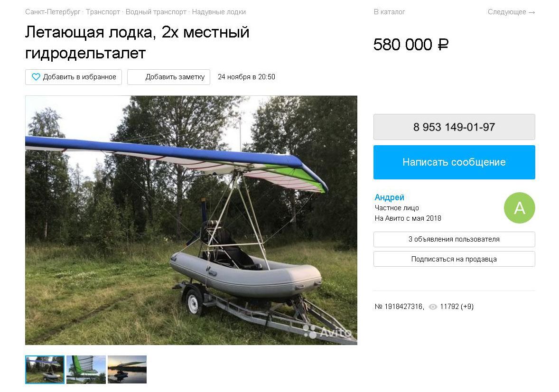Return to catalog via В каталог

(x=389, y=12)
